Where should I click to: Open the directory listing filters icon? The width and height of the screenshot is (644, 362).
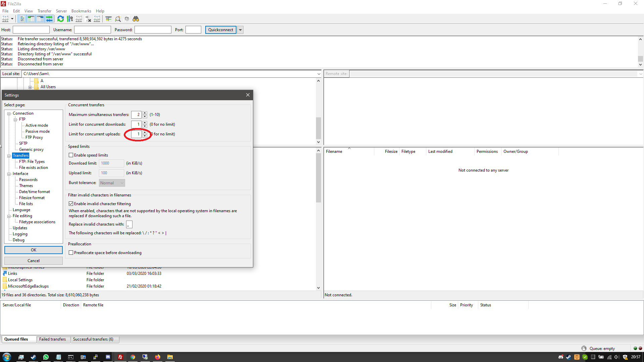tap(109, 19)
